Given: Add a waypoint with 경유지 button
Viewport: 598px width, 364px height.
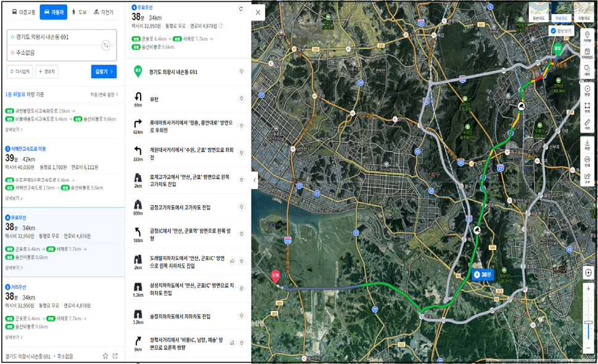Looking at the screenshot, I should coord(46,71).
